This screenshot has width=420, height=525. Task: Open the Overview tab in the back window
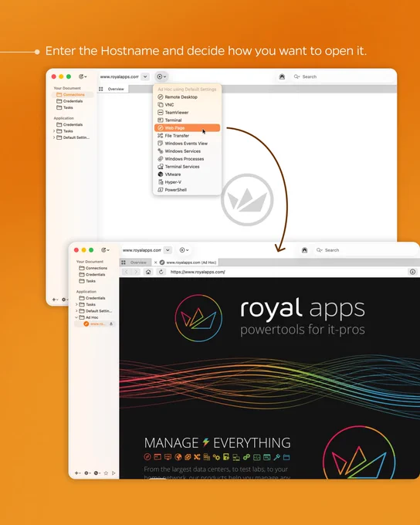tap(113, 89)
